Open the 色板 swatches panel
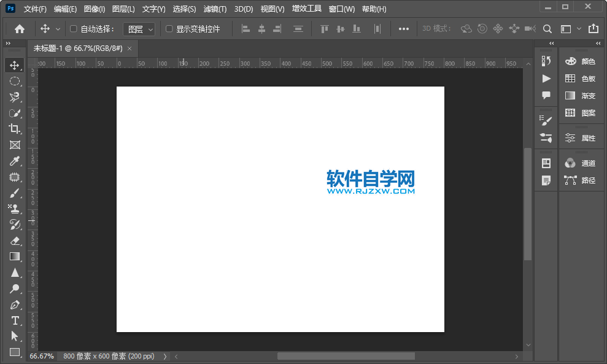Screen dimensions: 607x364 point(584,78)
